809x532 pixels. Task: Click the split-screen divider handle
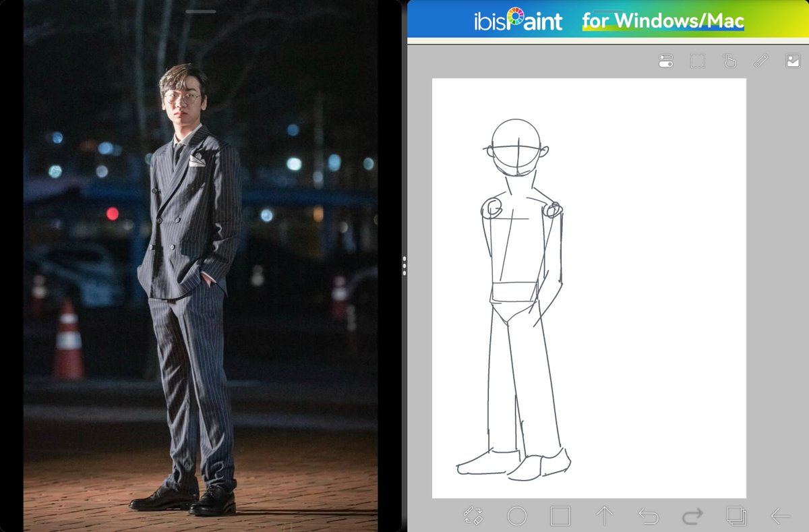pos(404,266)
